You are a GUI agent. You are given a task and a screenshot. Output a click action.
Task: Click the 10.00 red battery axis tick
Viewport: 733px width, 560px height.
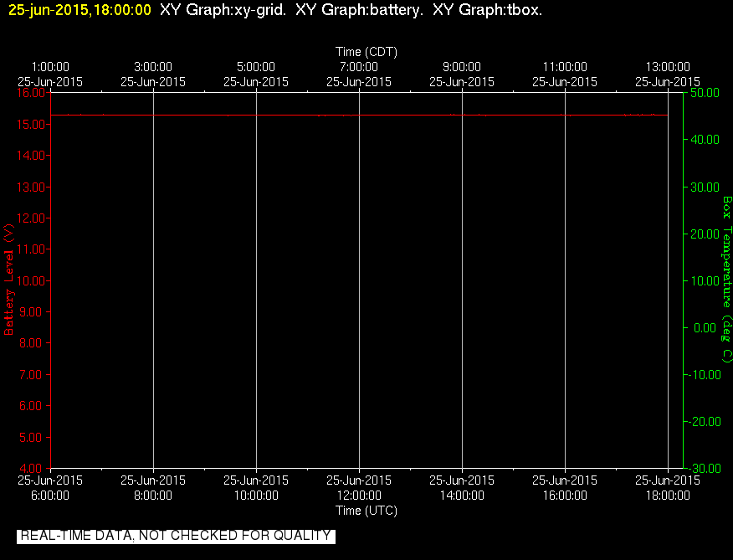coord(32,280)
